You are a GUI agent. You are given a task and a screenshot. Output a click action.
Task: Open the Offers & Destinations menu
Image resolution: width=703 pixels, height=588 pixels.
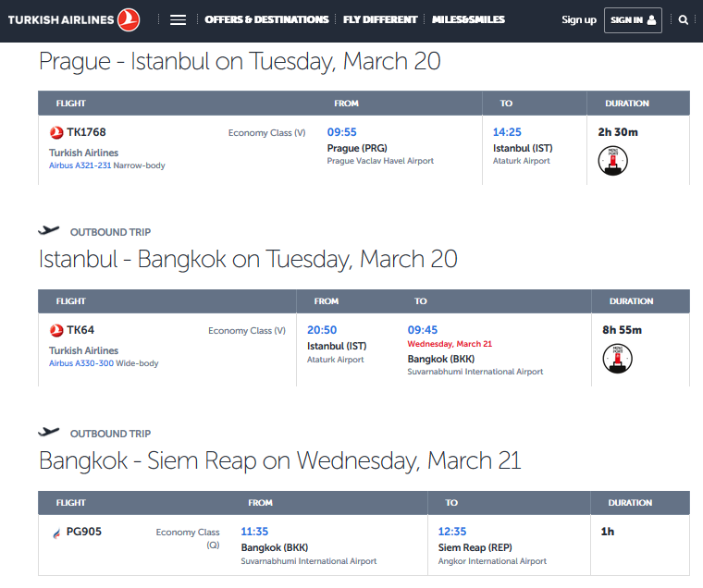tap(266, 19)
